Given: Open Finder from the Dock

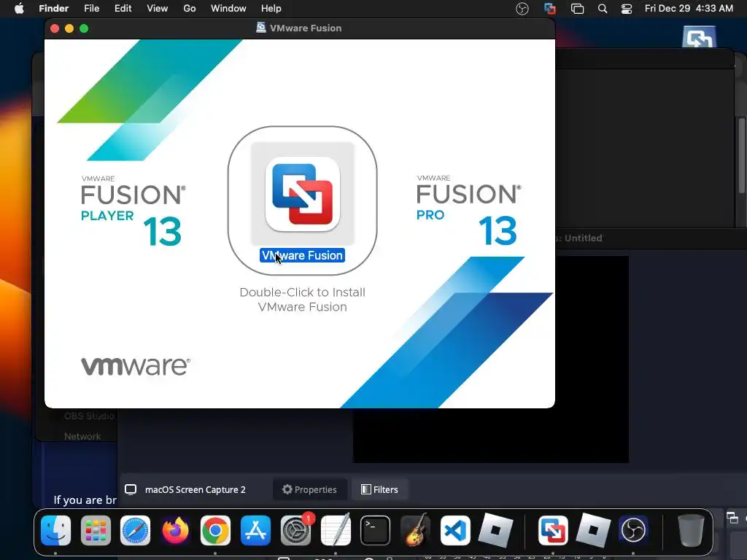Looking at the screenshot, I should pos(55,530).
